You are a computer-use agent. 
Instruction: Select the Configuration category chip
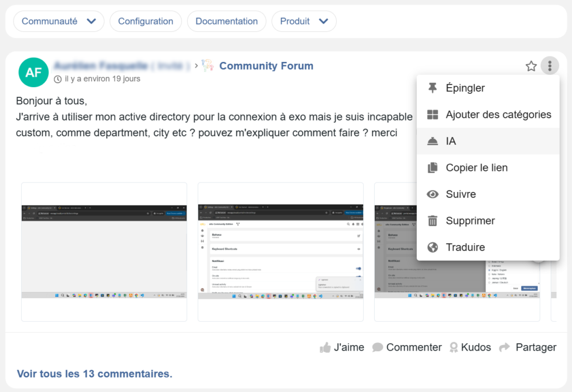click(x=145, y=21)
